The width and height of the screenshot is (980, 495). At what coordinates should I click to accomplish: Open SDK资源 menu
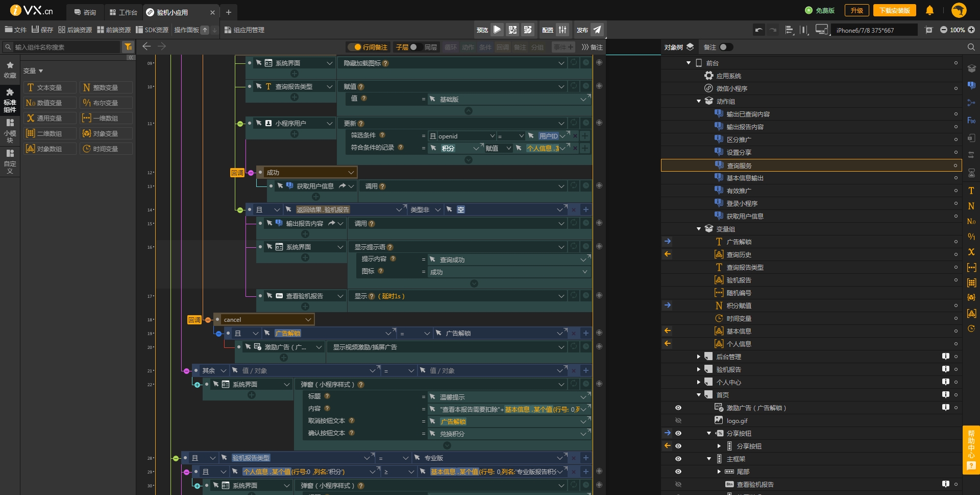pyautogui.click(x=152, y=30)
